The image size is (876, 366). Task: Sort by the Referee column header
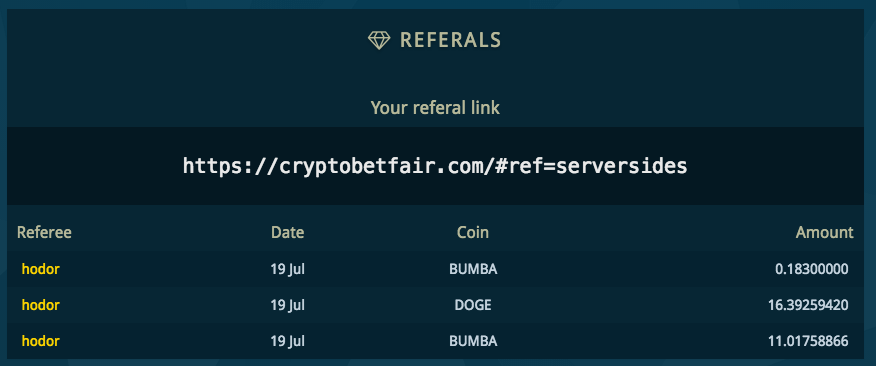[x=44, y=232]
